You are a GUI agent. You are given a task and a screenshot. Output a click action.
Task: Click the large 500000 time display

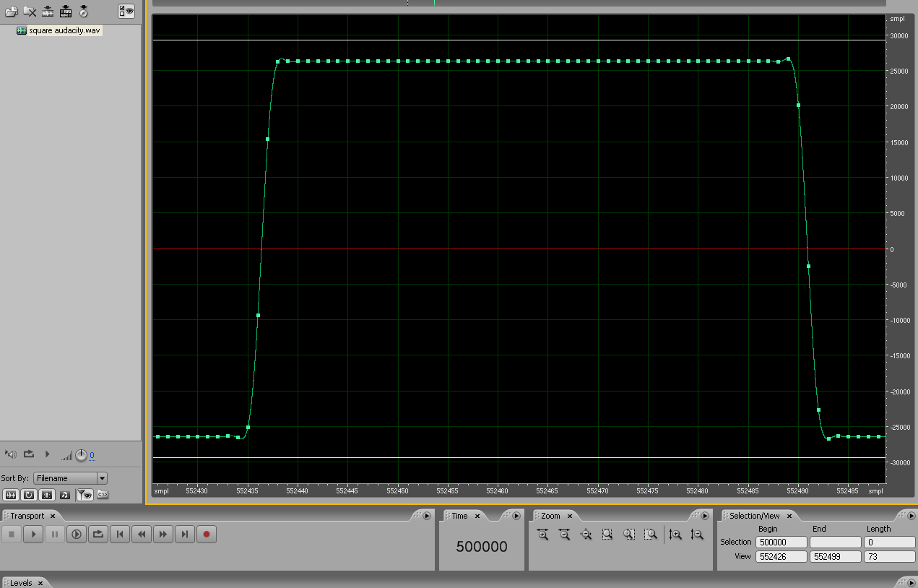(482, 547)
